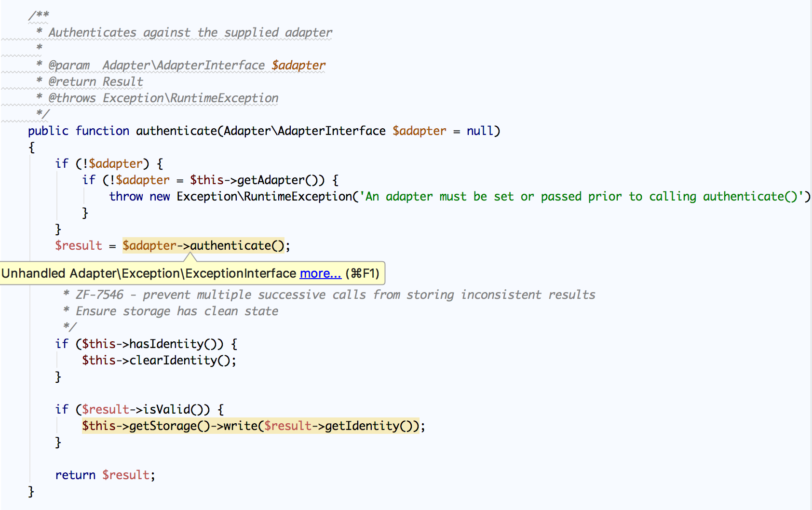Screen dimensions: 812x510
Task: Click $result on the return line
Action: (x=126, y=475)
